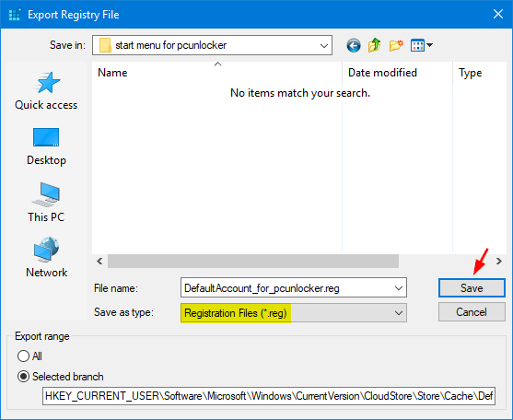Click the Up One Level folder icon

tap(374, 45)
